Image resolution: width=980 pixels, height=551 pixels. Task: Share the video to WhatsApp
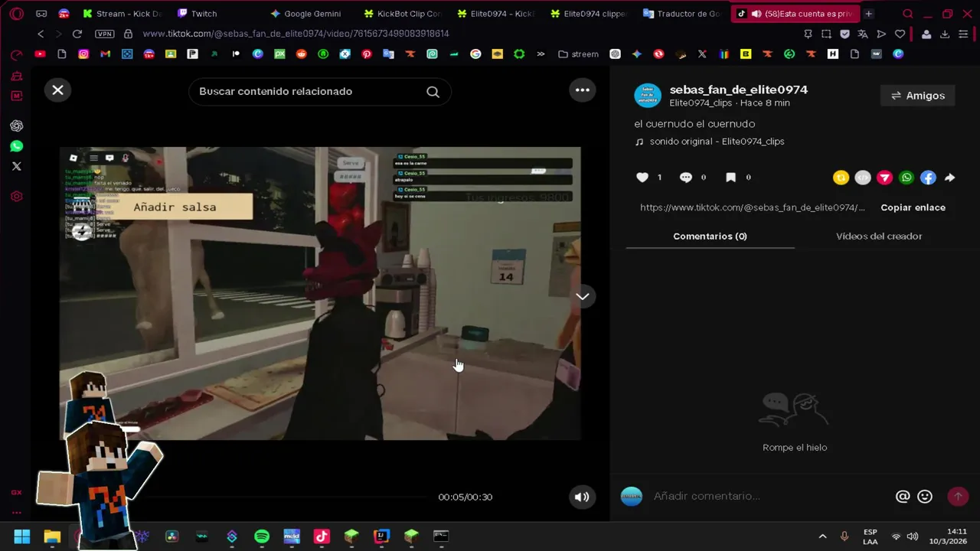pyautogui.click(x=906, y=178)
